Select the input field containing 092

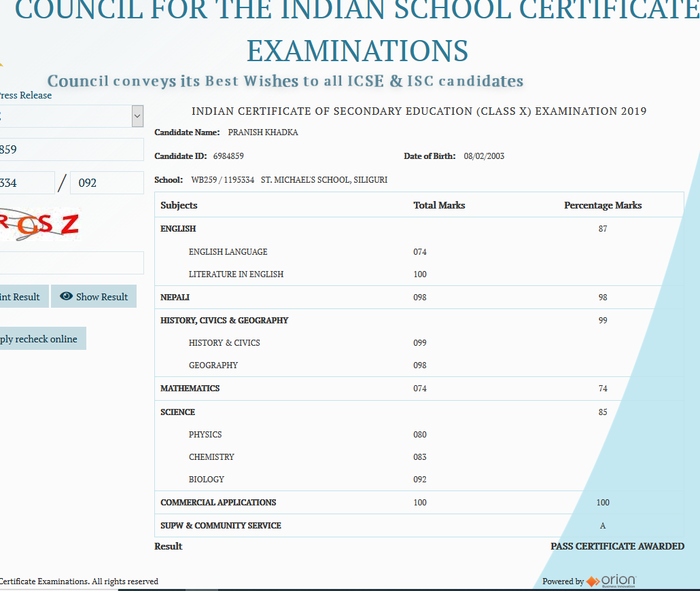point(107,183)
